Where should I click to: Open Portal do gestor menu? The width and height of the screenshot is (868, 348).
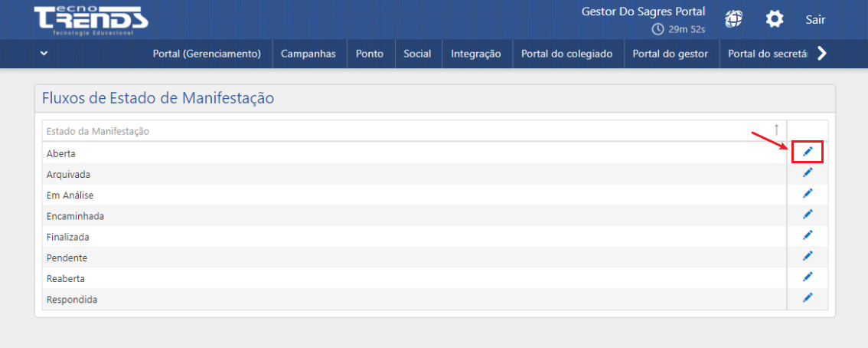(671, 54)
